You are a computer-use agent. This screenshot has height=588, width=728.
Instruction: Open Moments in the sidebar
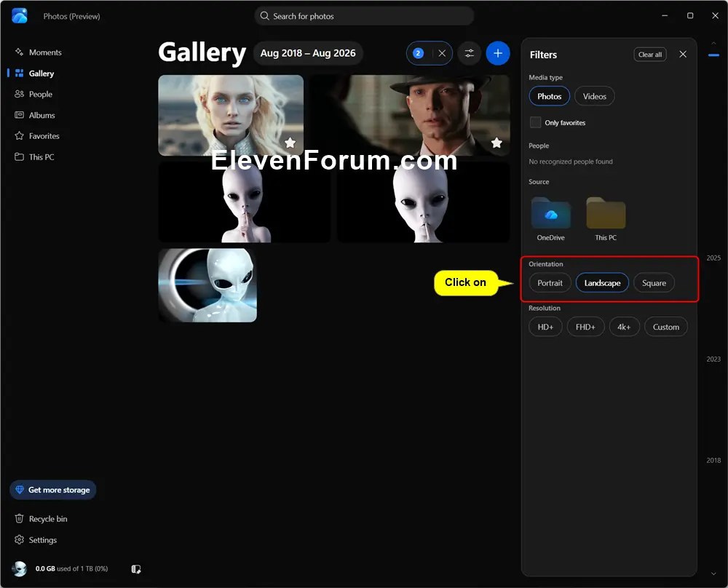click(x=38, y=52)
